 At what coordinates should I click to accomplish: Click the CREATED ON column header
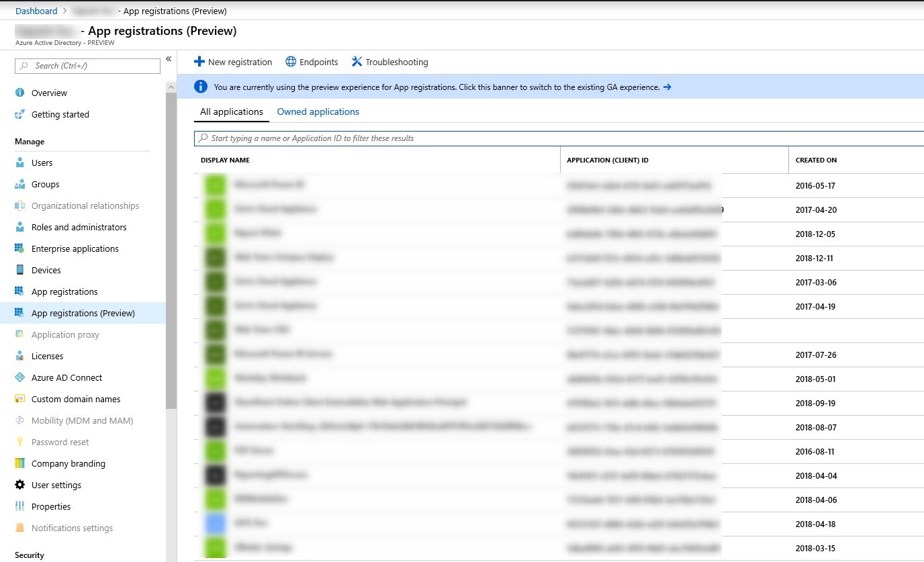pyautogui.click(x=816, y=160)
